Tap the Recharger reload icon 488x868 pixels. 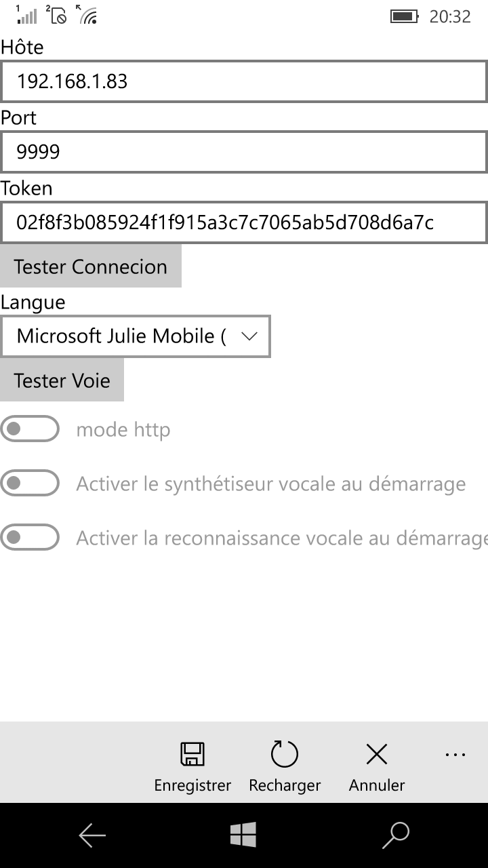click(285, 755)
